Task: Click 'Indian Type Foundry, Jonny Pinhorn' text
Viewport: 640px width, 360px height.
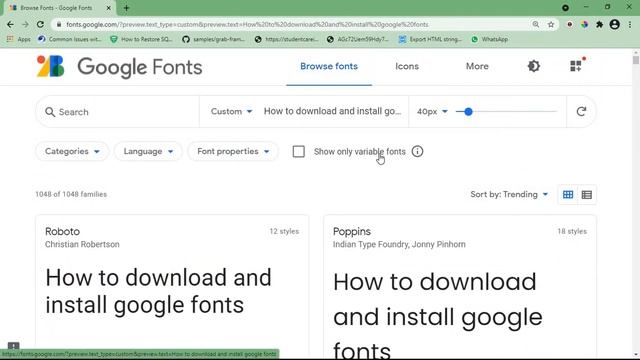Action: click(x=399, y=244)
